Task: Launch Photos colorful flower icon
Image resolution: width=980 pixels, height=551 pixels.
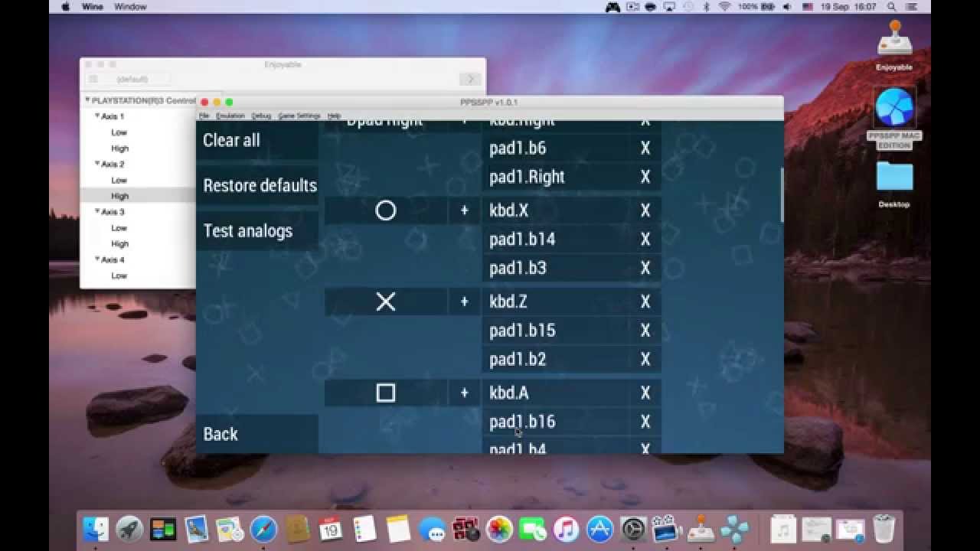Action: pyautogui.click(x=499, y=529)
